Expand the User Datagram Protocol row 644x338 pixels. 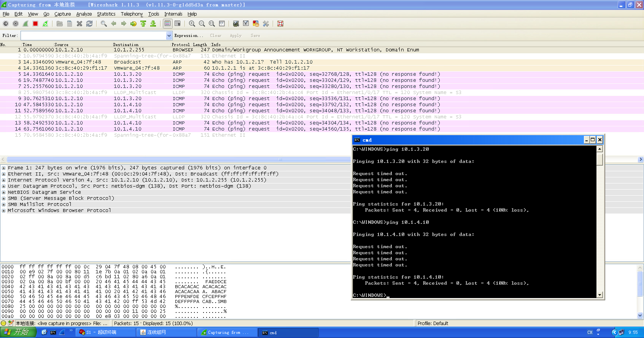4,186
